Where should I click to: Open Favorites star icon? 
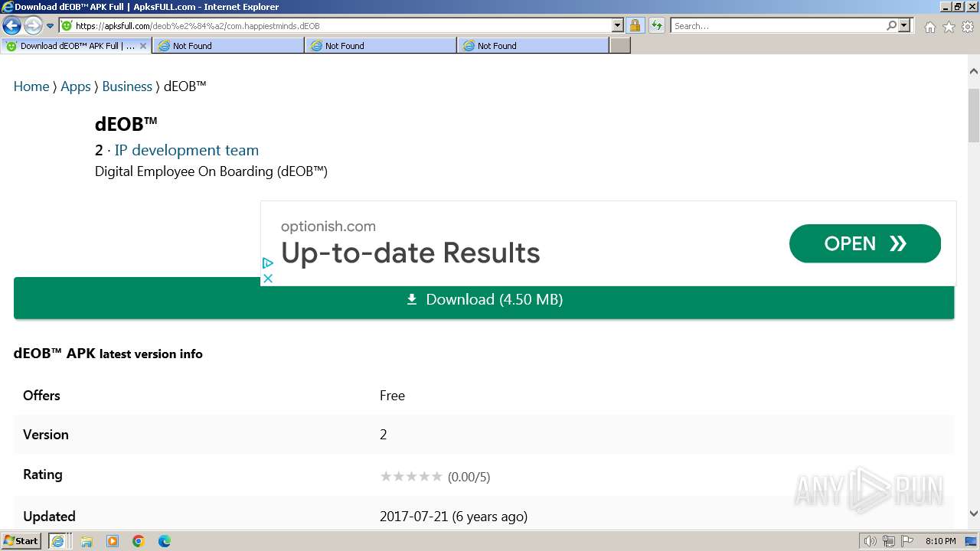coord(949,27)
